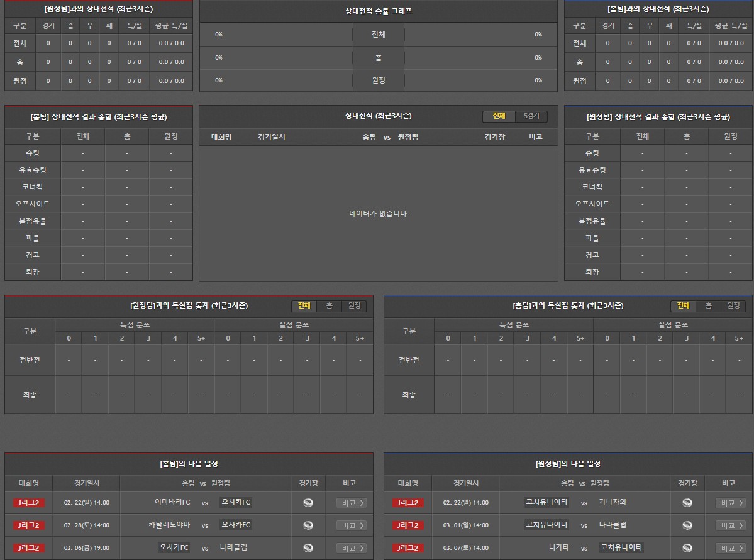
Task: Select 홈 filter in away-team goal stats panel
Action: [708, 305]
